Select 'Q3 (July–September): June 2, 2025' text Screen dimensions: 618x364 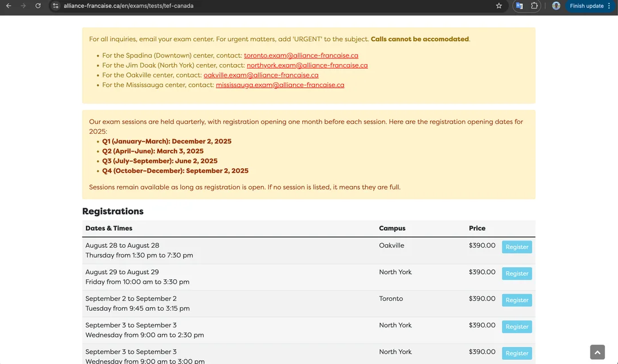pos(160,161)
